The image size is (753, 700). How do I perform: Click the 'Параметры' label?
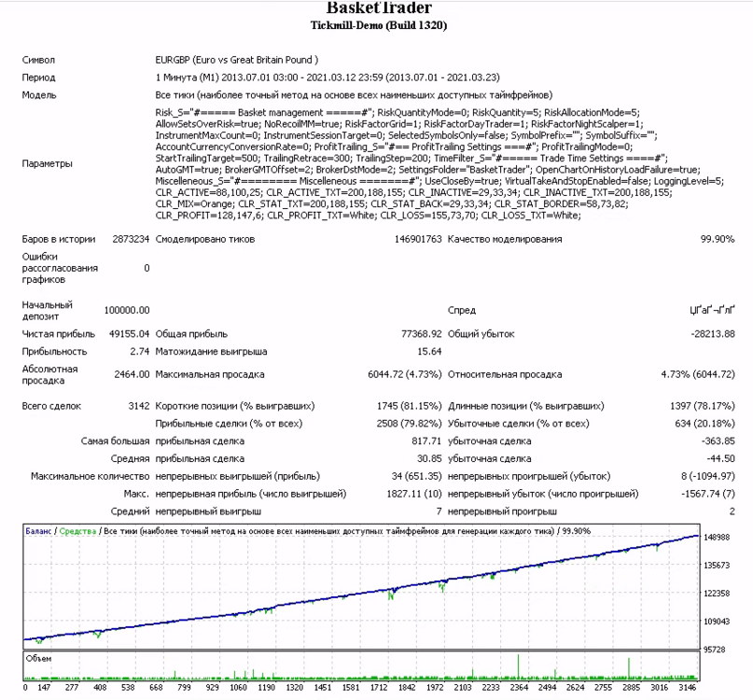47,164
